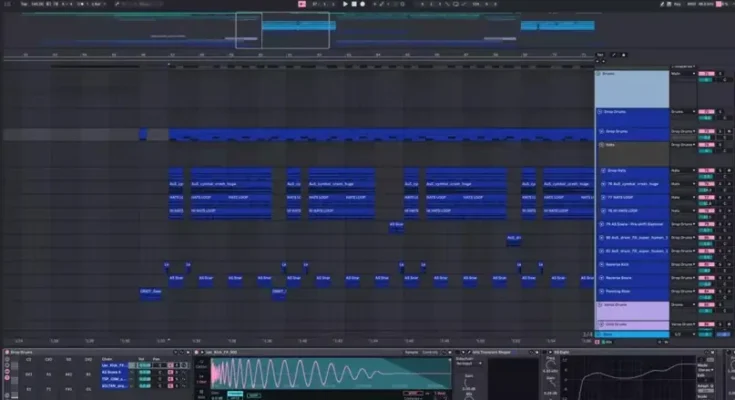The image size is (735, 400).
Task: Select the Drop Hats track header
Action: tap(630, 171)
